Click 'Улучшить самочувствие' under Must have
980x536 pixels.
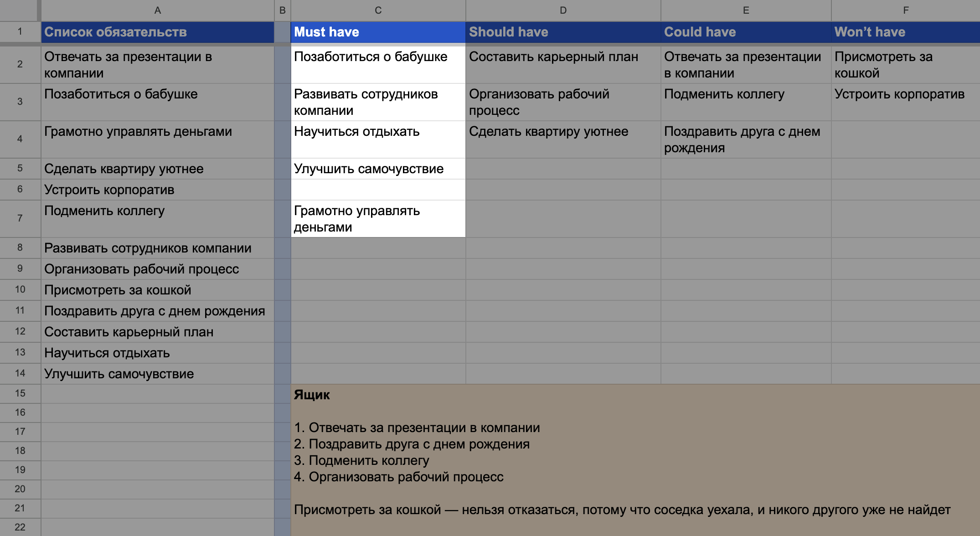pyautogui.click(x=378, y=169)
